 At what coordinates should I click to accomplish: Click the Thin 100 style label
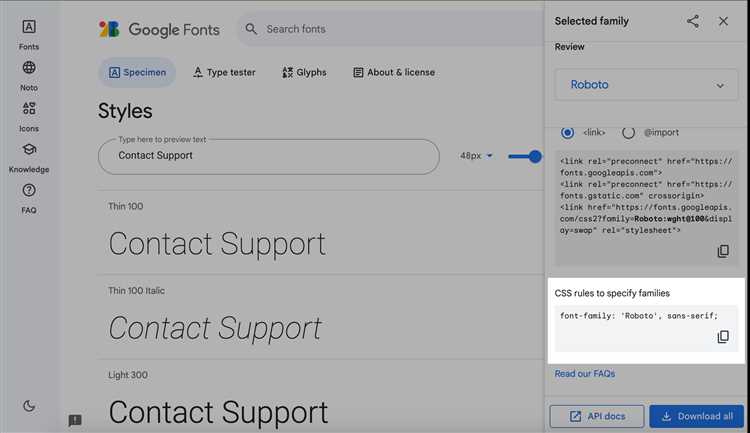pyautogui.click(x=125, y=206)
